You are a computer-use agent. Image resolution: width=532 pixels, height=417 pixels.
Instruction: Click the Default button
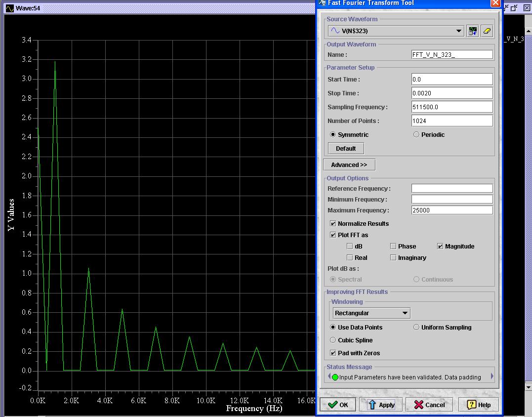point(345,148)
